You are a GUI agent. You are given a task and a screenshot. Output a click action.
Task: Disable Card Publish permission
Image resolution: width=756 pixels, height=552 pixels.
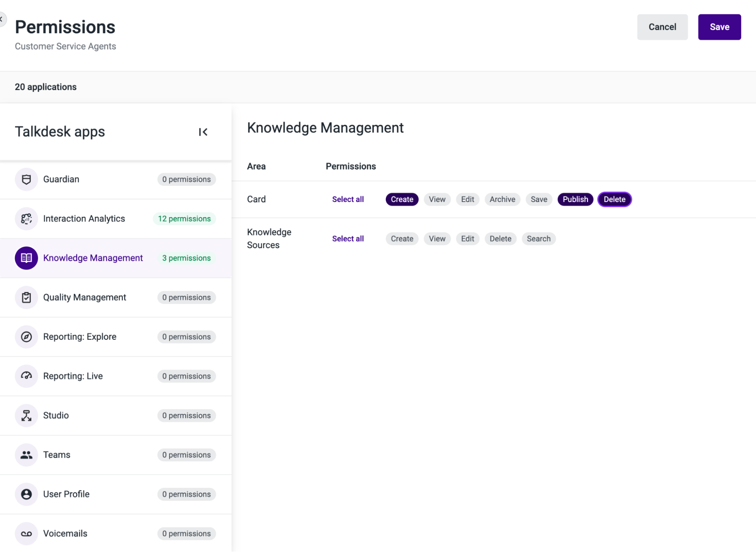575,199
